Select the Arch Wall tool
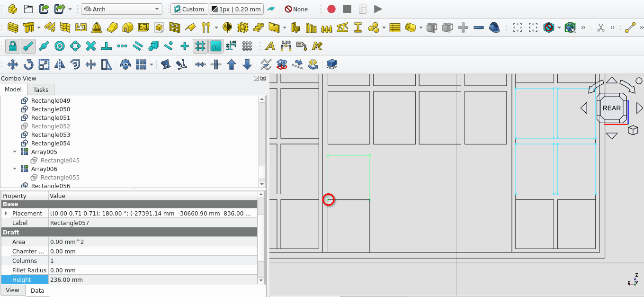Viewport: 644px width, 297px height. click(x=13, y=27)
